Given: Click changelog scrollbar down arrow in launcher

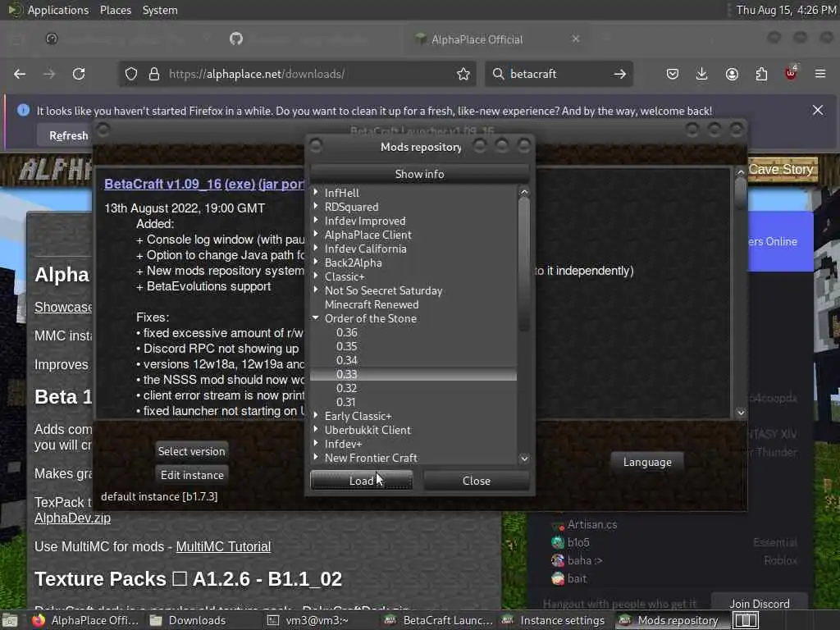Looking at the screenshot, I should pyautogui.click(x=741, y=413).
